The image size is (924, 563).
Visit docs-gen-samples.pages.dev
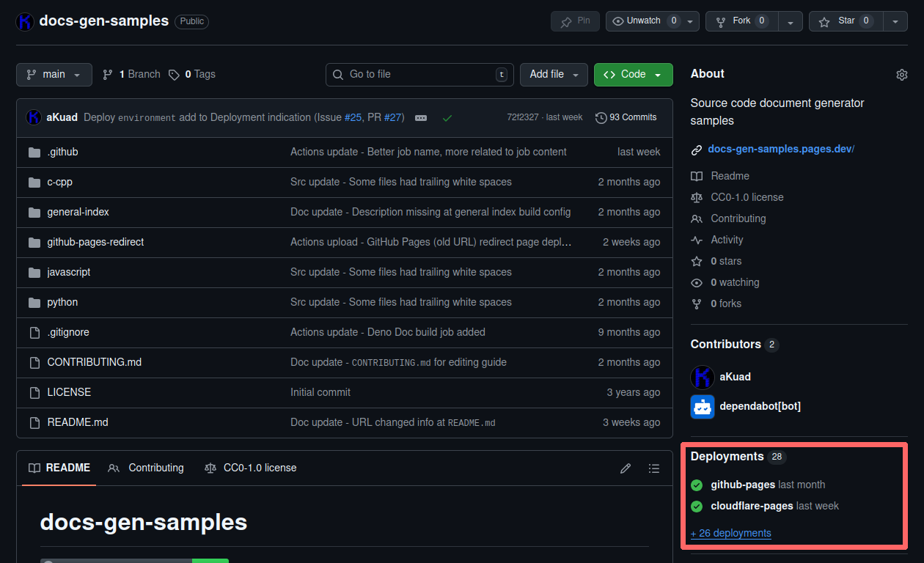coord(780,149)
